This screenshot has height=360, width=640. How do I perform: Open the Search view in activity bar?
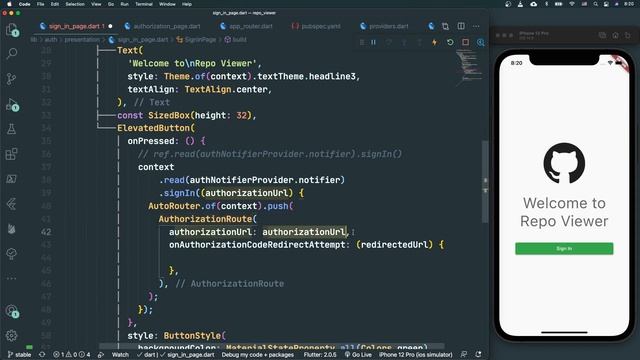12,53
